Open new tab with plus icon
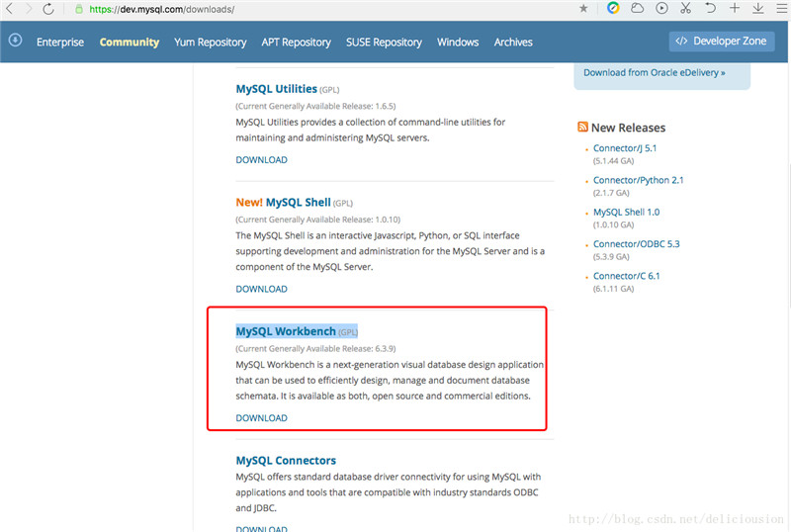 735,8
